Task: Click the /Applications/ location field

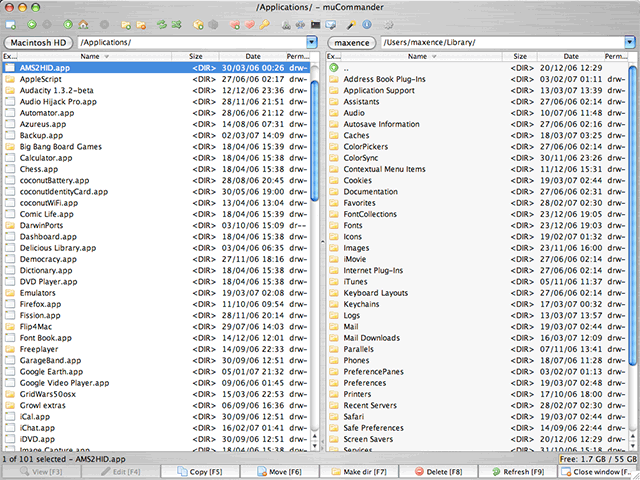Action: tap(192, 42)
